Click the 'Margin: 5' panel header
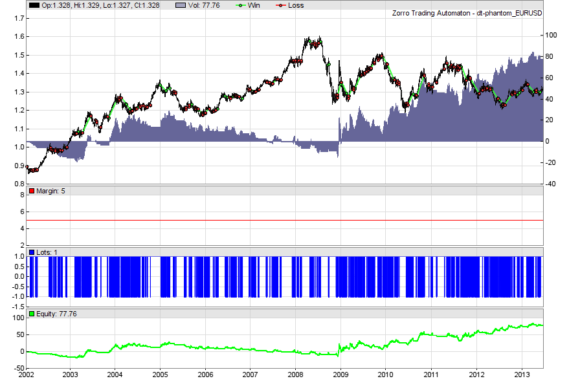Screen dimensions: 569x392 click(50, 190)
